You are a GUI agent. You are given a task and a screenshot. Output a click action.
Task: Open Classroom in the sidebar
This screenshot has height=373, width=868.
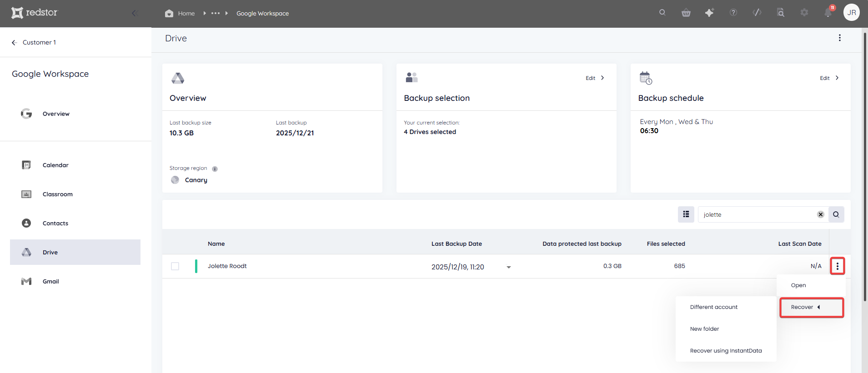point(75,194)
